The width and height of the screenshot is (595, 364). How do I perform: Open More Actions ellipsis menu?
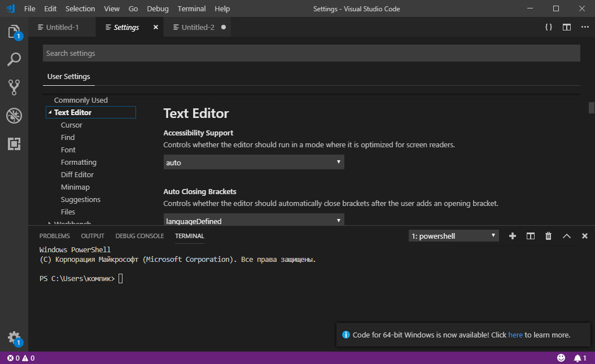tap(585, 27)
